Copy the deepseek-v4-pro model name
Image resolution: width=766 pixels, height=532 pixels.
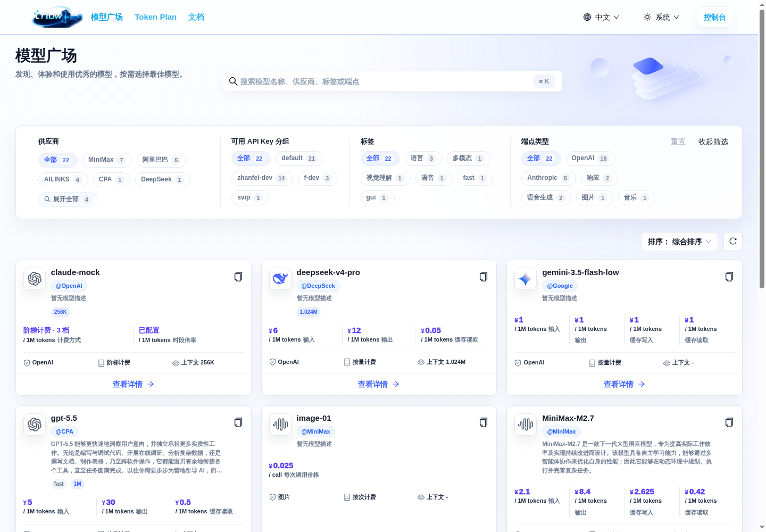[x=484, y=277]
